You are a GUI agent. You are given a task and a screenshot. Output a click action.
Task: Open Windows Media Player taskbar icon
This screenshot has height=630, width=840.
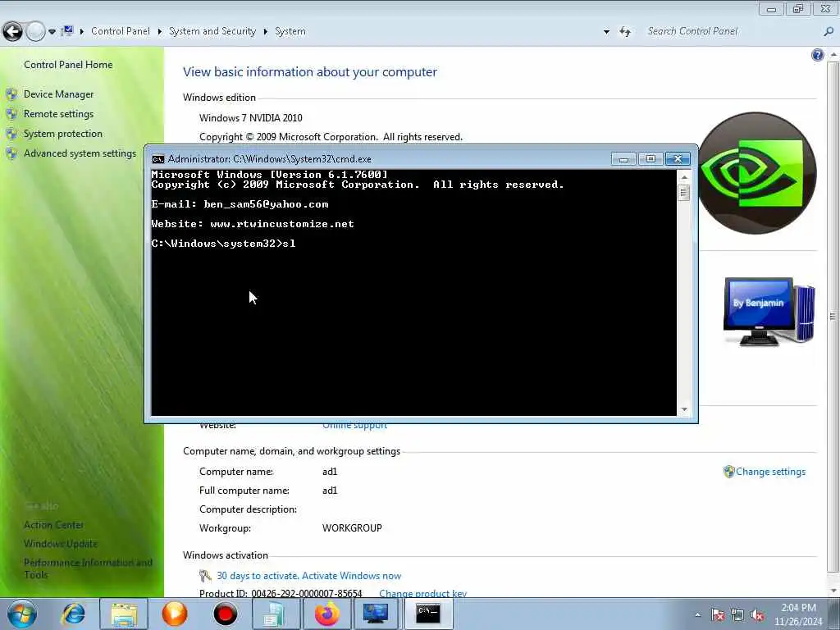[x=175, y=614]
